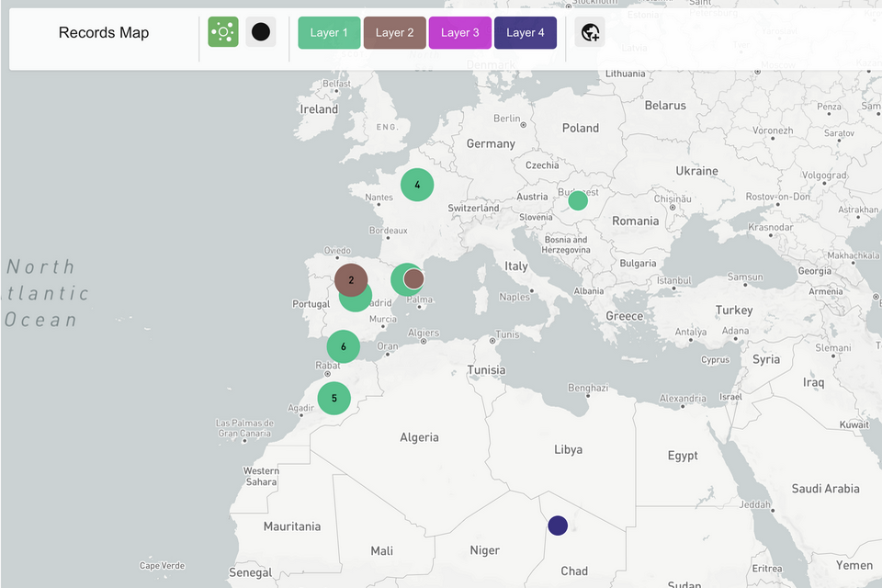Click the Saudi Arabia label
Screen dimensions: 882x588
pyautogui.click(x=825, y=489)
